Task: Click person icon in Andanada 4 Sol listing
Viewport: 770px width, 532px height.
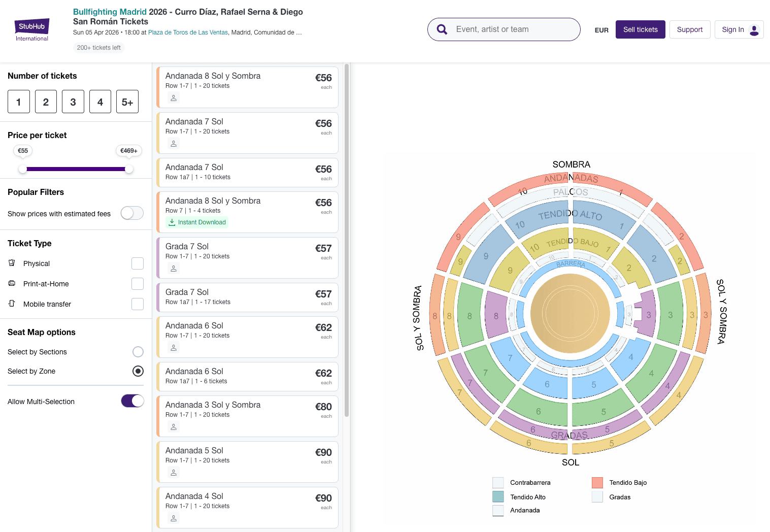Action: tap(174, 518)
